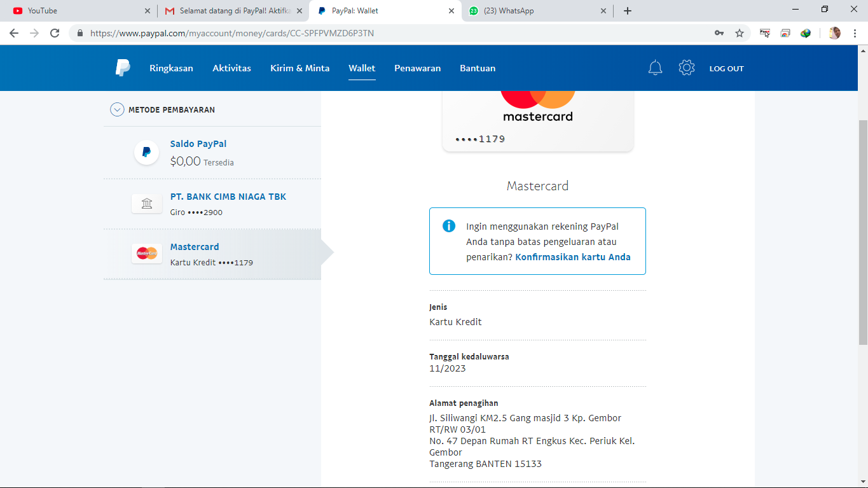The height and width of the screenshot is (488, 868).
Task: Open Chrome three-dot menu
Action: [855, 33]
